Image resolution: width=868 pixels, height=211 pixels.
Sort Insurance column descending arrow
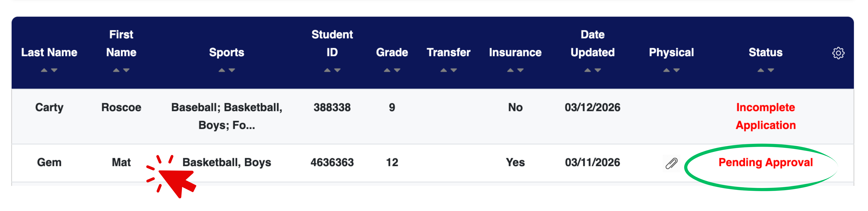click(x=521, y=70)
